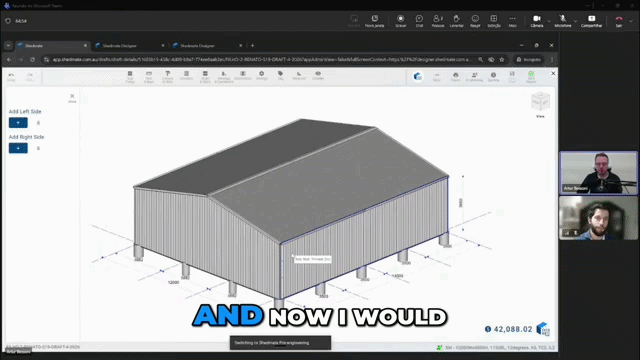This screenshot has height=360, width=640.
Task: Add a left side with plus button
Action: click(x=18, y=123)
